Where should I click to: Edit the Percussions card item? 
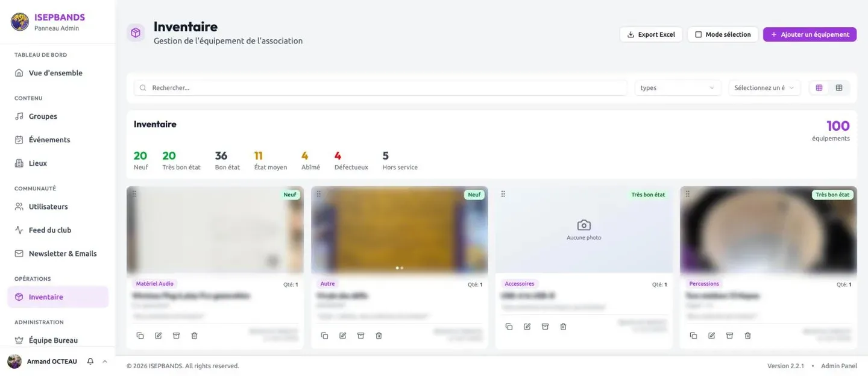711,336
